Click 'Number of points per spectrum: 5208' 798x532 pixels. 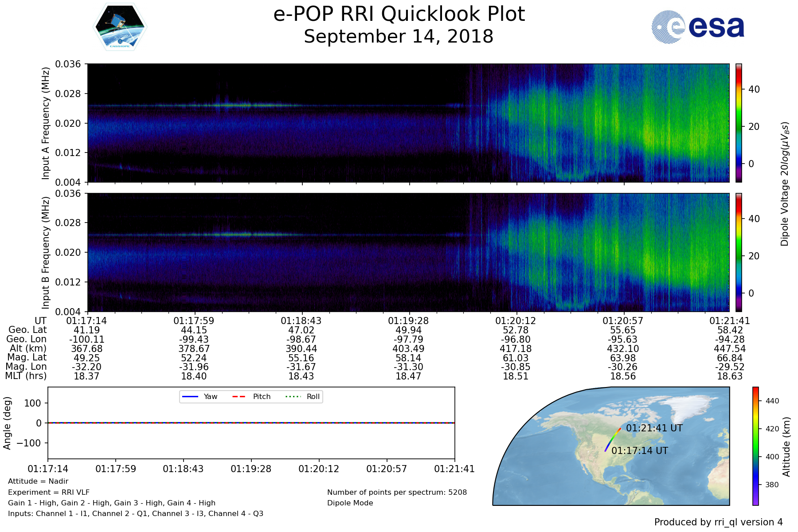point(397,492)
